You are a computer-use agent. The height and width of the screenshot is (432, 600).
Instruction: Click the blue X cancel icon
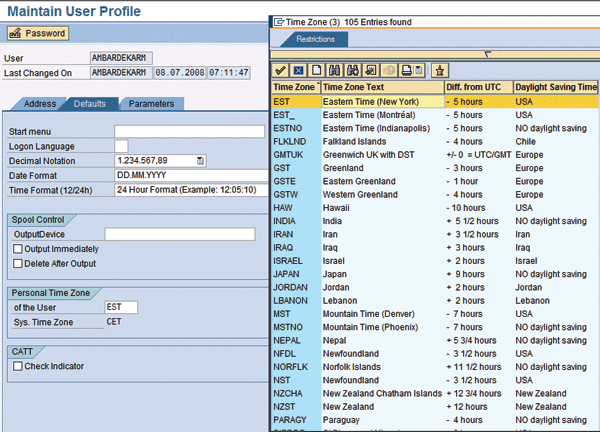[297, 71]
